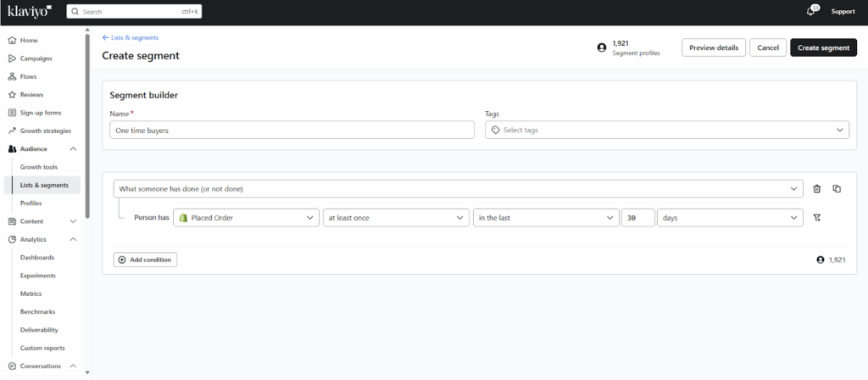The image size is (868, 380).
Task: Click the Campaigns label in sidebar
Action: coord(36,59)
